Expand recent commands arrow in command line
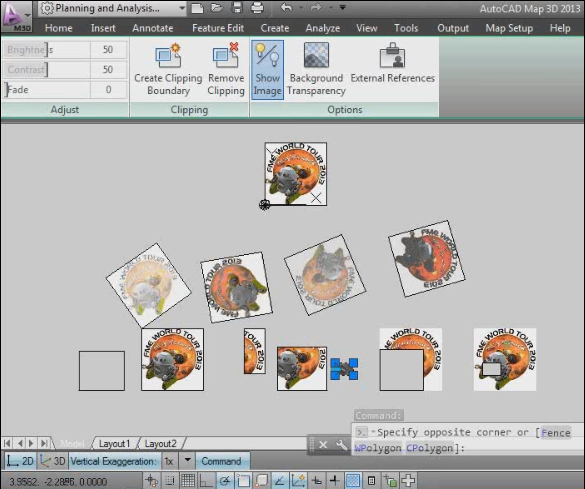Image resolution: width=585 pixels, height=489 pixels. [x=373, y=432]
